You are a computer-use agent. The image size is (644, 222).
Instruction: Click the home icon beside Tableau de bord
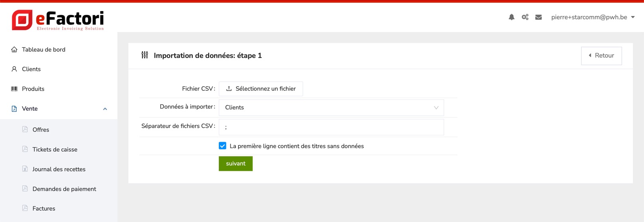pos(14,50)
